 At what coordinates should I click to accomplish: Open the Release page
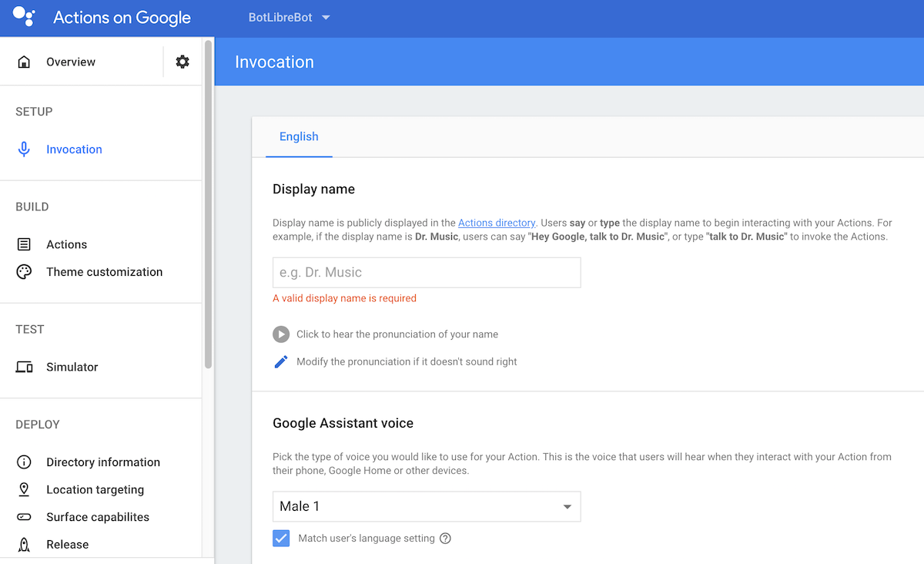(68, 545)
